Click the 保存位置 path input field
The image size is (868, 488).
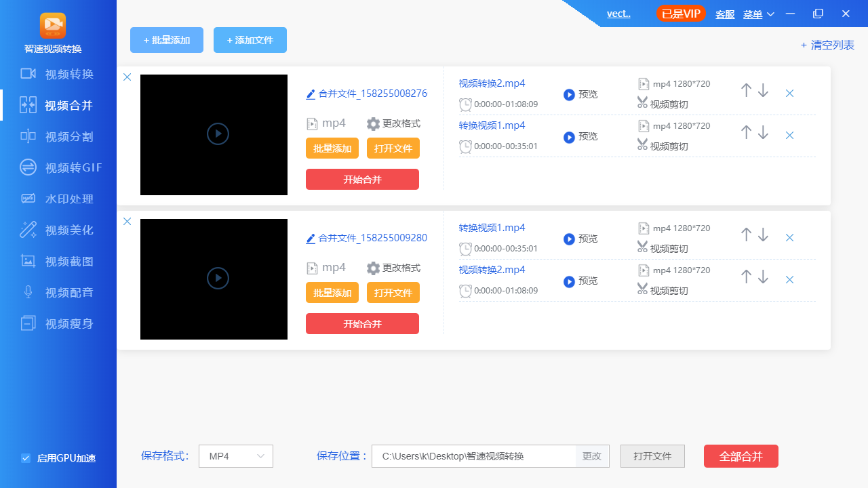click(473, 456)
